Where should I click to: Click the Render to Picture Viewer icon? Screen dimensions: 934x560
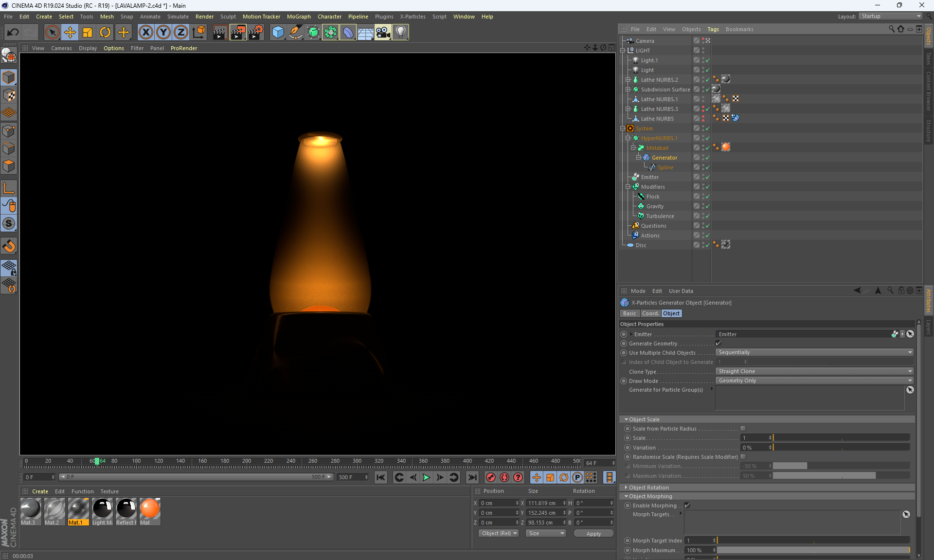coord(238,33)
